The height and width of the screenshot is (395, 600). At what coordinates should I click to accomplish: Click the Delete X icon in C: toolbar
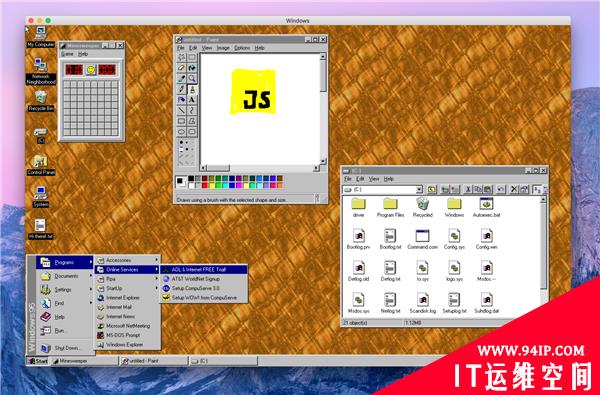514,189
